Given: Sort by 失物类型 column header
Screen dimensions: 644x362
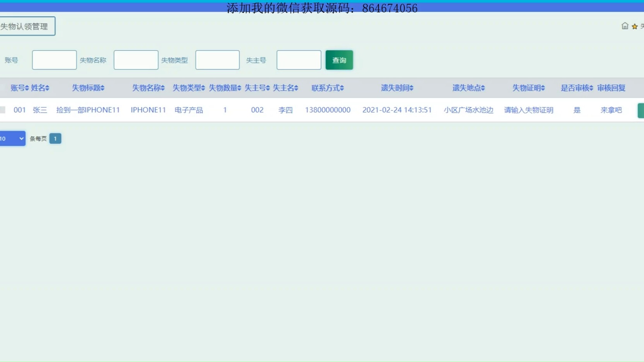Looking at the screenshot, I should point(189,88).
